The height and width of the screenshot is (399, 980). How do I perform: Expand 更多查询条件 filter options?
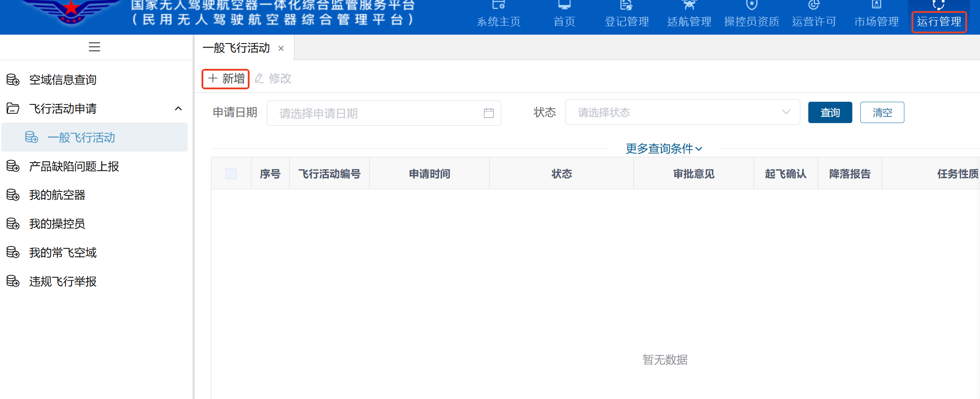click(664, 148)
